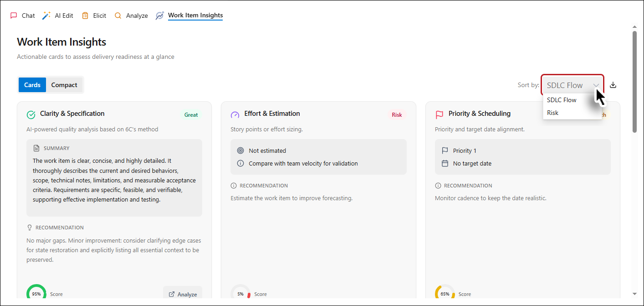The image size is (644, 306).
Task: Collapse the Sort by SDLC Flow dropdown
Action: [x=572, y=85]
